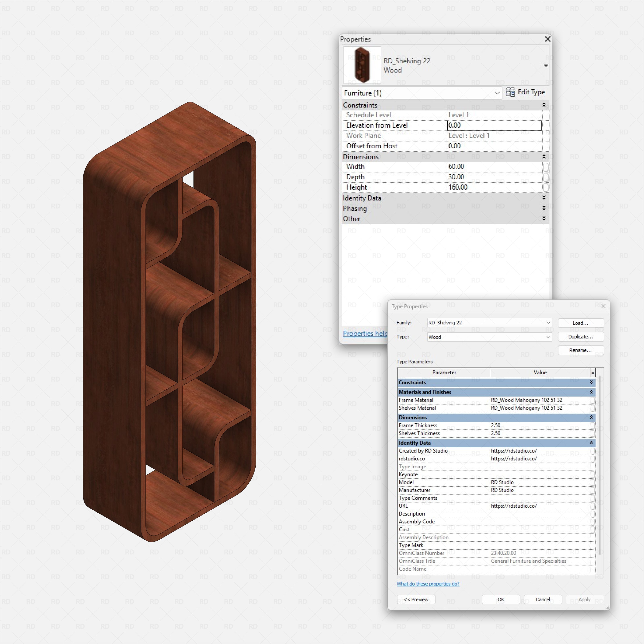Click the Width value 60.00
Viewport: 644px width, 644px height.
(x=494, y=167)
